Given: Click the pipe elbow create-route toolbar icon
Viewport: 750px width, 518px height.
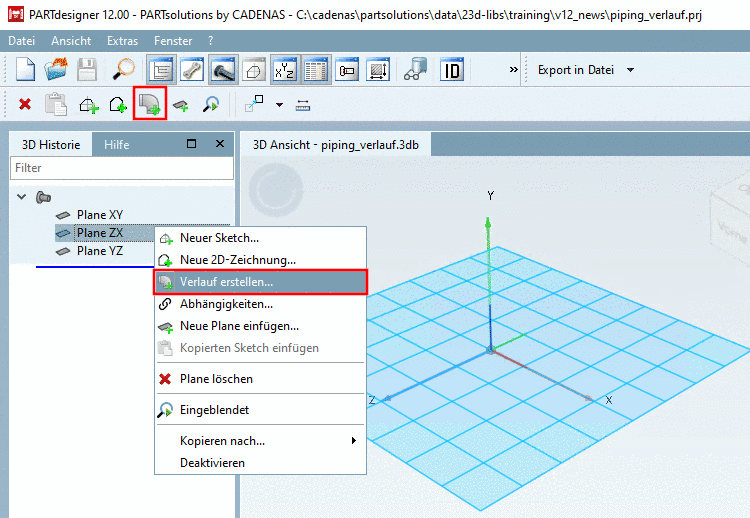Looking at the screenshot, I should coord(150,103).
